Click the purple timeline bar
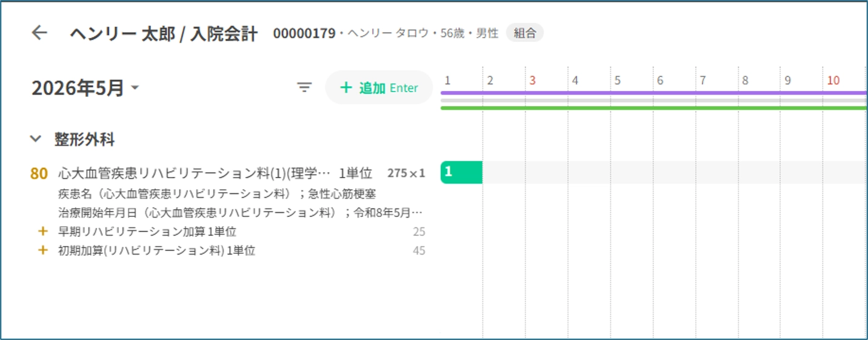This screenshot has height=340, width=868. tap(654, 93)
